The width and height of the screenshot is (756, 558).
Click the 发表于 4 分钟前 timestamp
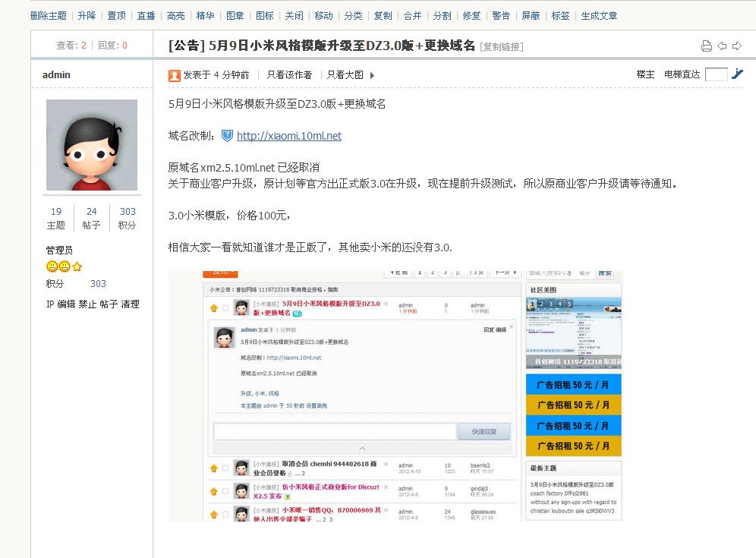pos(216,74)
